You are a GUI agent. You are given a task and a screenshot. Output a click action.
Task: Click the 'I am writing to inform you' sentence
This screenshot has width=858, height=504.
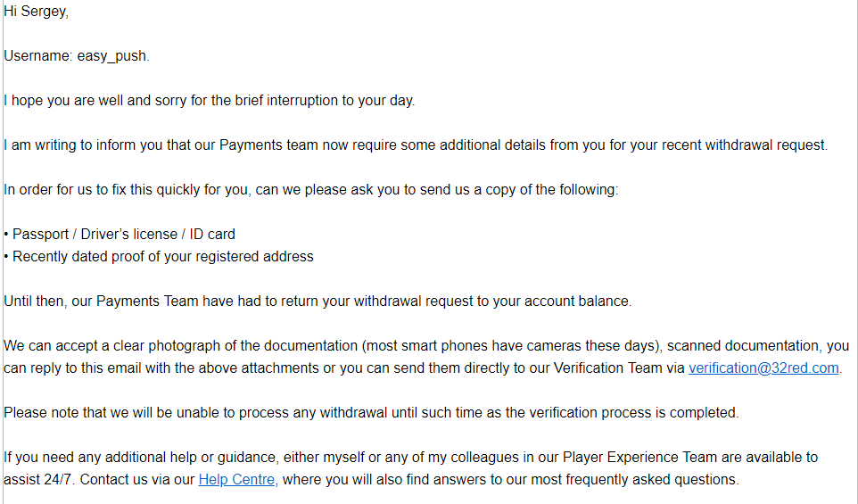pos(416,145)
